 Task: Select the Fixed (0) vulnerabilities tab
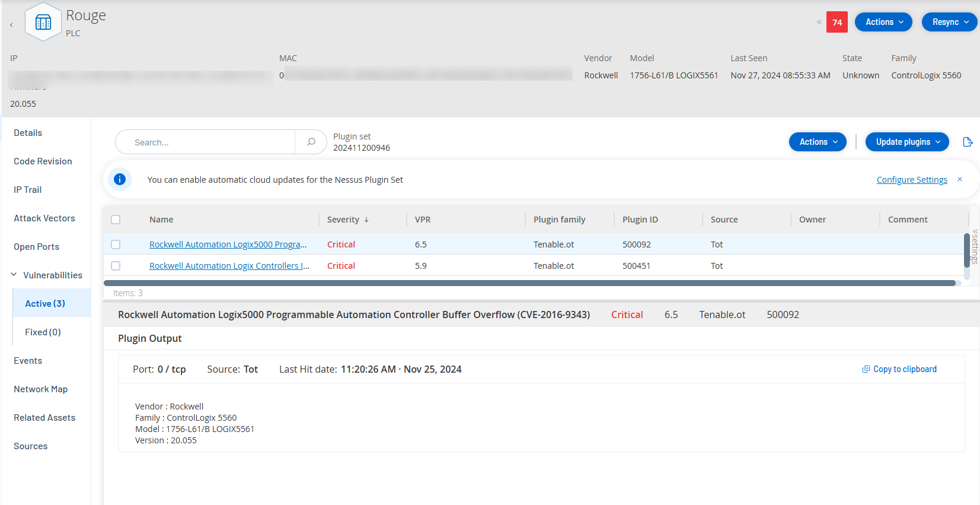point(43,332)
